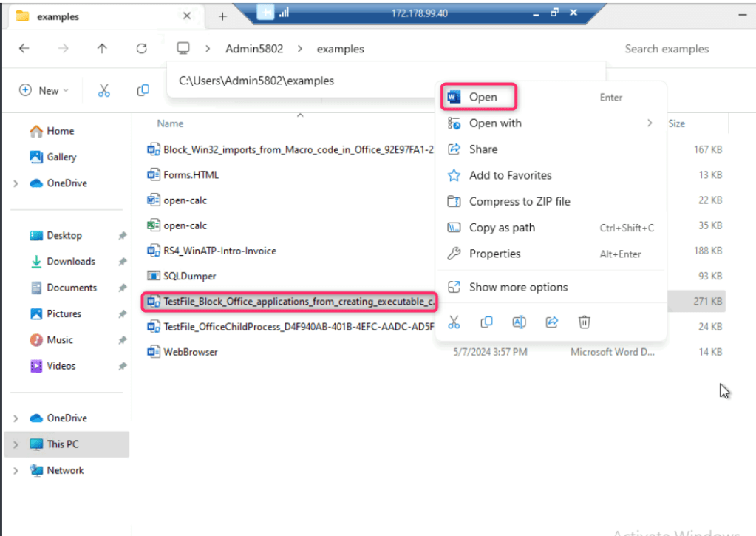
Task: Click the Cut icon in the context menu
Action: (454, 322)
